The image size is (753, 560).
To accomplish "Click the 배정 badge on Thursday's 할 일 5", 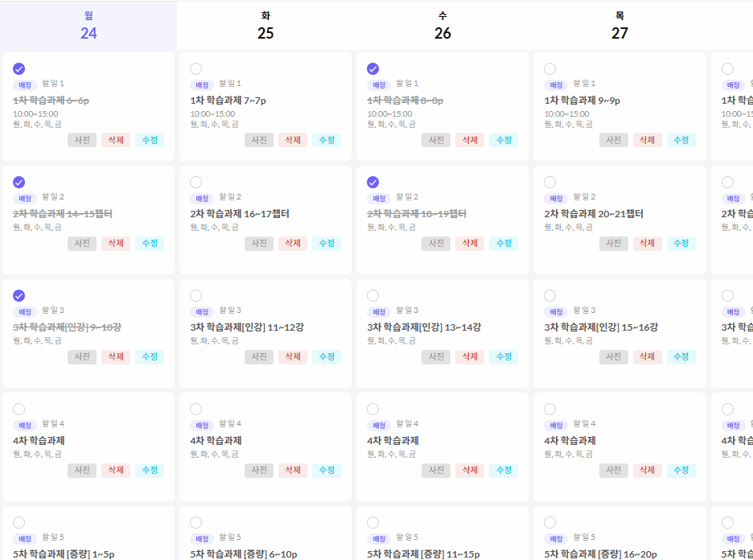I will (556, 538).
